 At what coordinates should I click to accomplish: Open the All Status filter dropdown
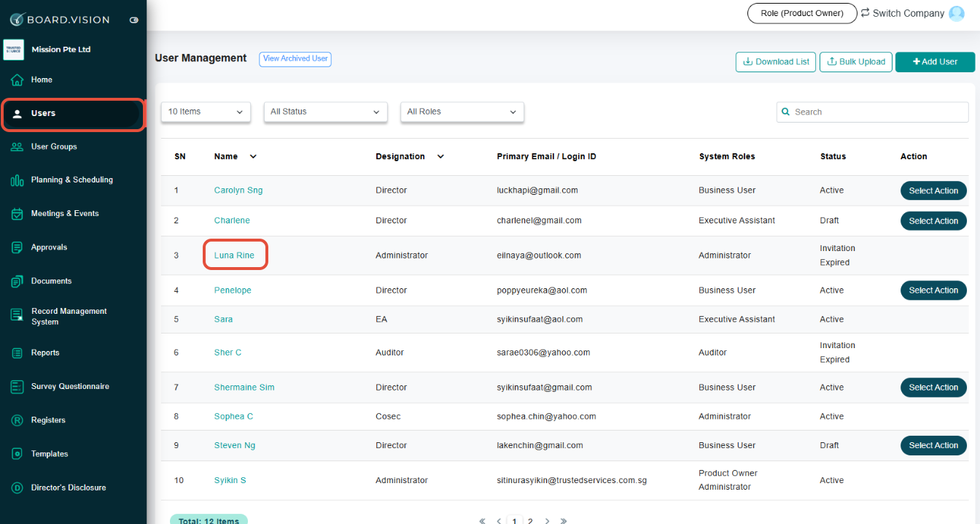pos(325,112)
